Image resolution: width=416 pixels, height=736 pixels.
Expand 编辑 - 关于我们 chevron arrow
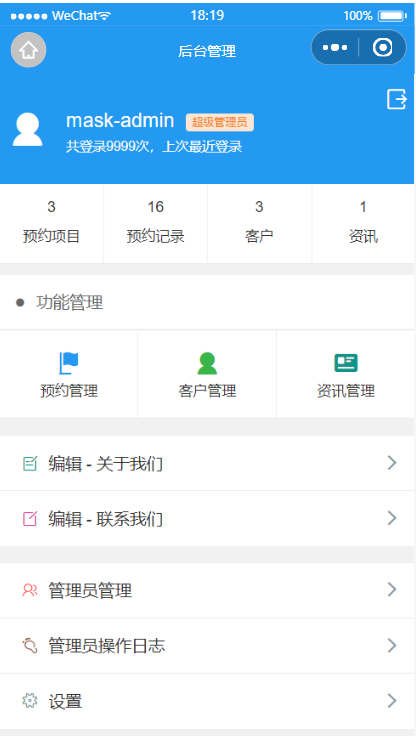pyautogui.click(x=392, y=463)
